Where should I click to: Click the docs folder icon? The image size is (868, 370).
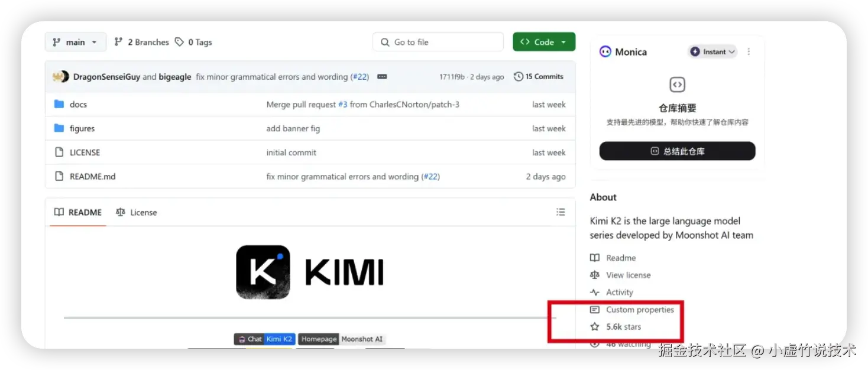coord(59,105)
